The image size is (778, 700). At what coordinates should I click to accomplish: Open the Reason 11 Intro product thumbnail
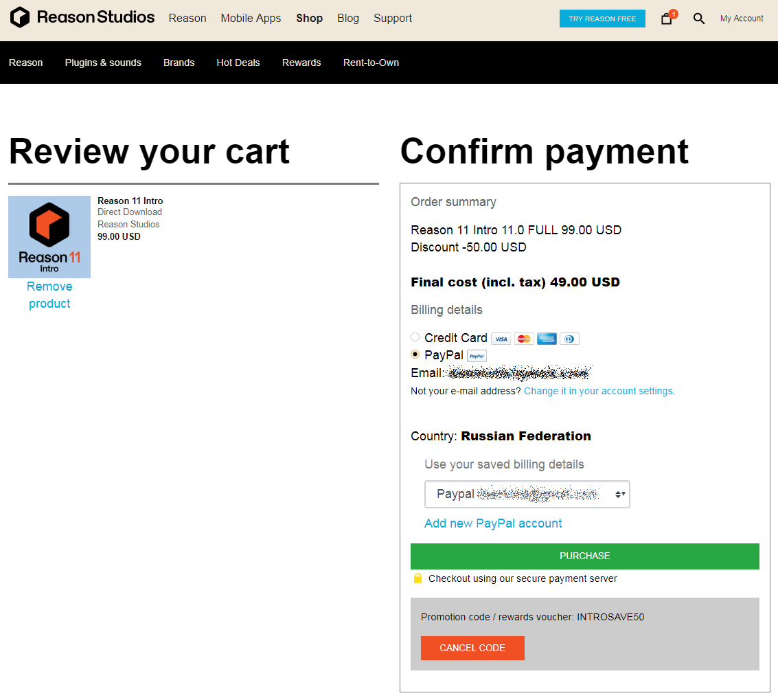[49, 237]
